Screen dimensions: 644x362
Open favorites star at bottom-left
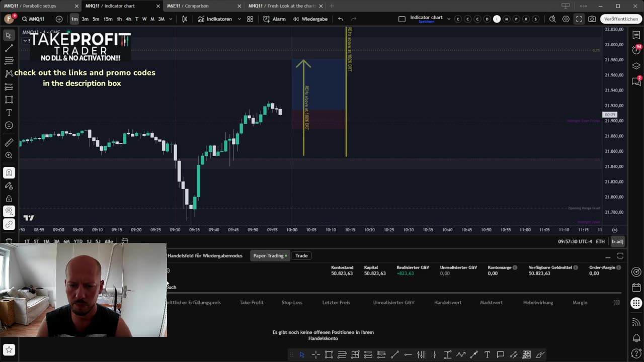9,349
